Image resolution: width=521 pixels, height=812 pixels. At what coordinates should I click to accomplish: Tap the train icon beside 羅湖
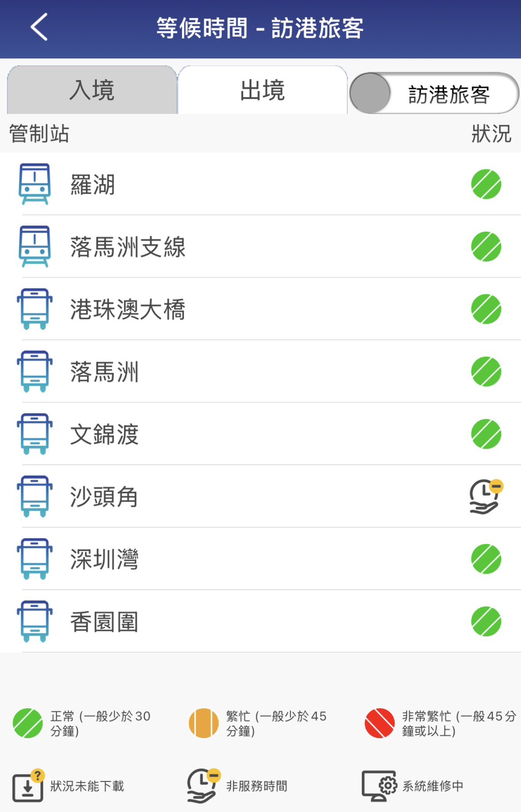(35, 184)
